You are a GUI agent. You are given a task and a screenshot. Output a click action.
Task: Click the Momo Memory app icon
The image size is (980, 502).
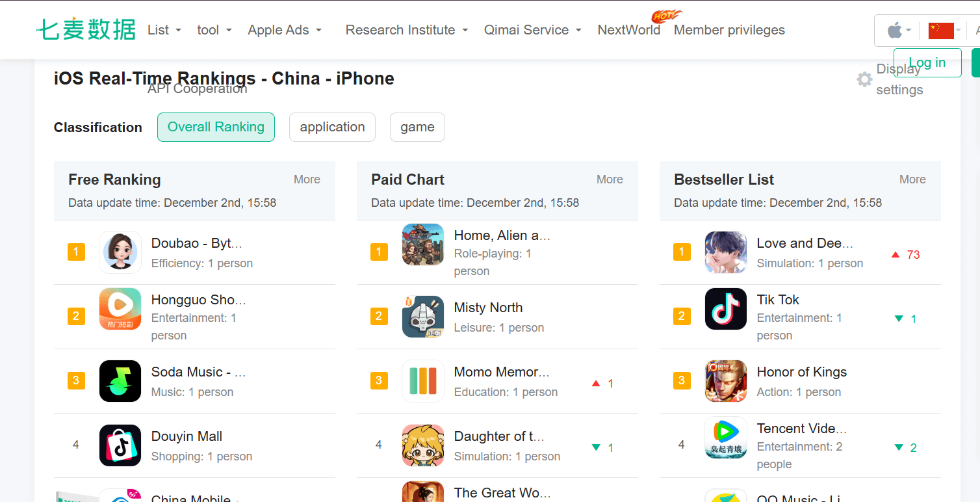[x=423, y=381]
